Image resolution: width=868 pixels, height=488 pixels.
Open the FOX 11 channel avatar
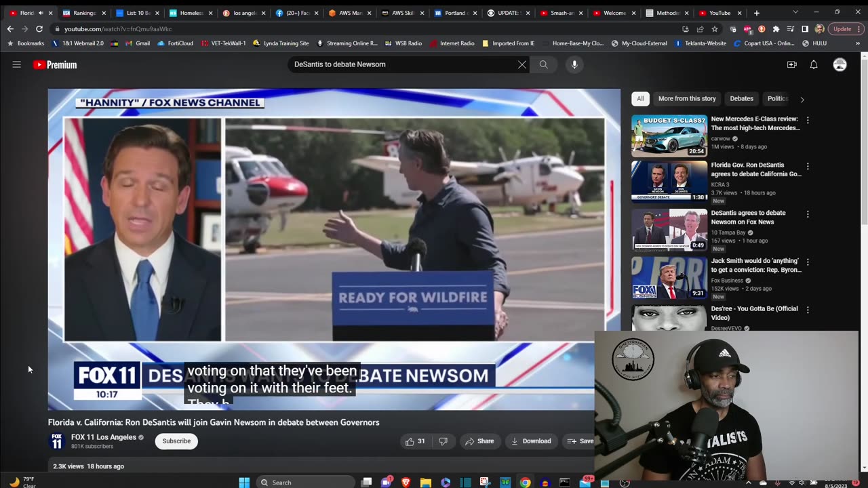57,441
